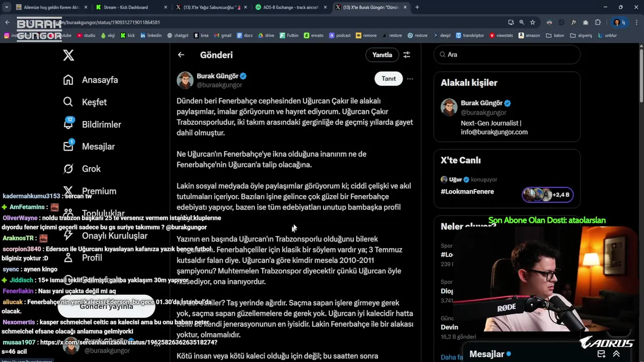Open Keşfet search page
This screenshot has height=362, width=644.
coord(85,102)
